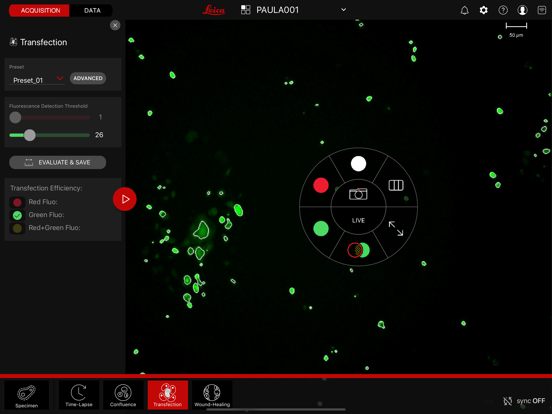Open the split view columns icon
This screenshot has height=414, width=552.
[x=396, y=185]
